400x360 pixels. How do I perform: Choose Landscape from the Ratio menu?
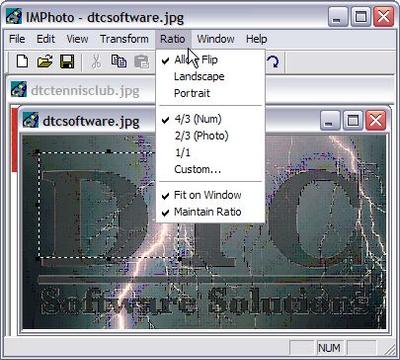click(x=210, y=77)
